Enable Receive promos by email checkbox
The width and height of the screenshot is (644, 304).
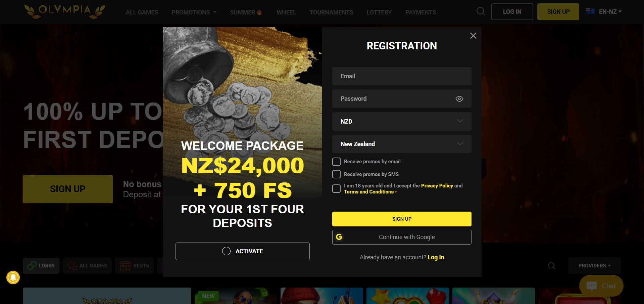point(336,162)
